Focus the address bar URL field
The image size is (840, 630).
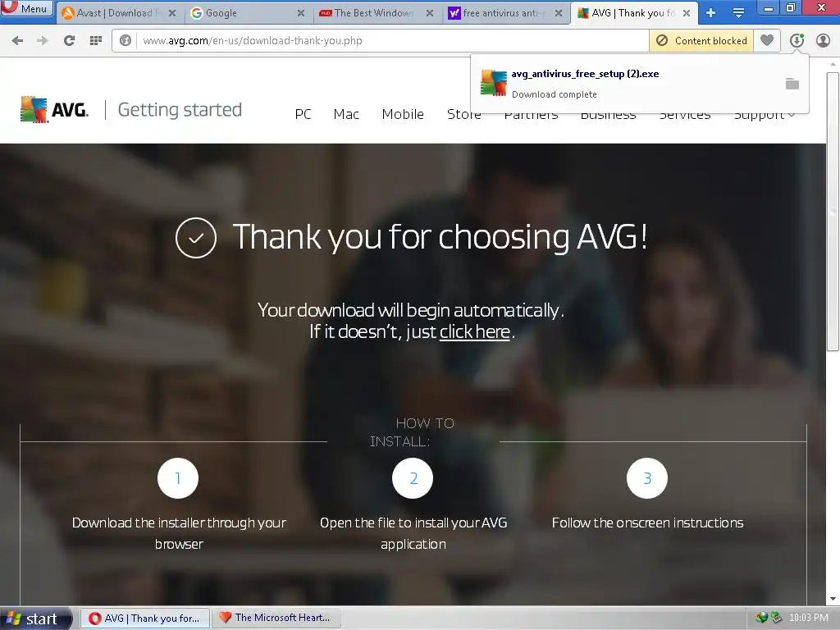click(393, 41)
